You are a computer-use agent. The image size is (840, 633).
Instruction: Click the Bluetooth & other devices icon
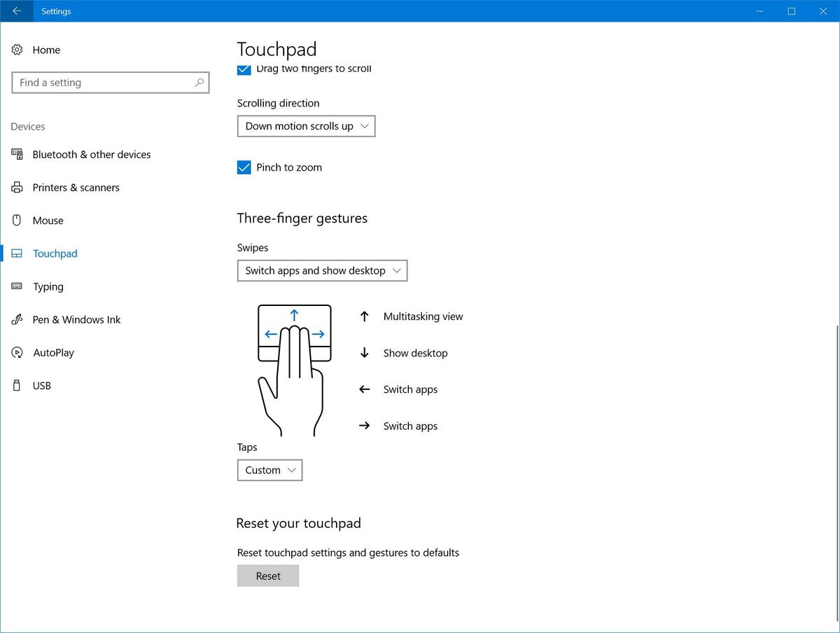point(17,154)
